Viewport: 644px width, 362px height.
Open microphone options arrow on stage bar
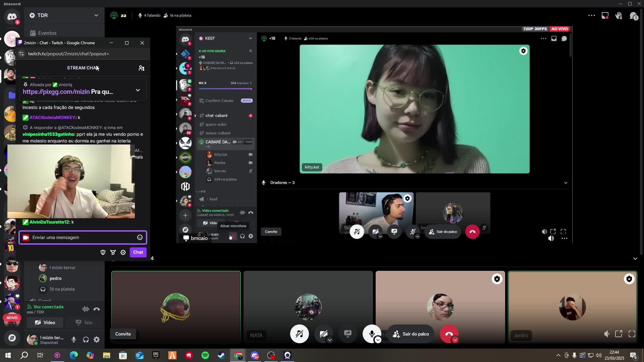coord(378,340)
